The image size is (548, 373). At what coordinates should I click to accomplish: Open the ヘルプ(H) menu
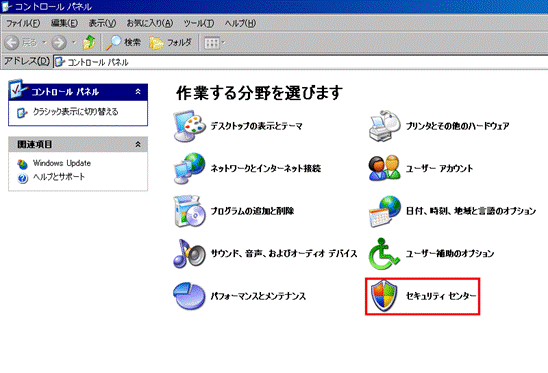pos(240,23)
